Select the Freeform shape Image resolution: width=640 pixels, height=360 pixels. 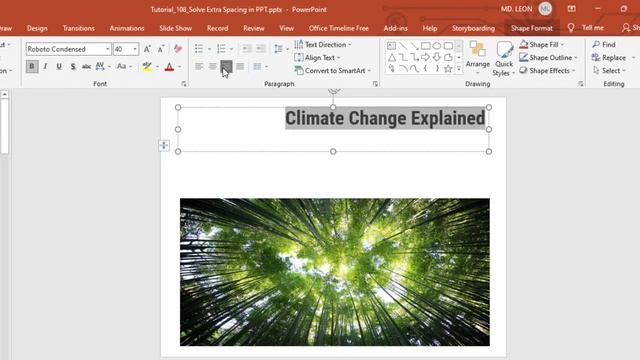pyautogui.click(x=448, y=57)
